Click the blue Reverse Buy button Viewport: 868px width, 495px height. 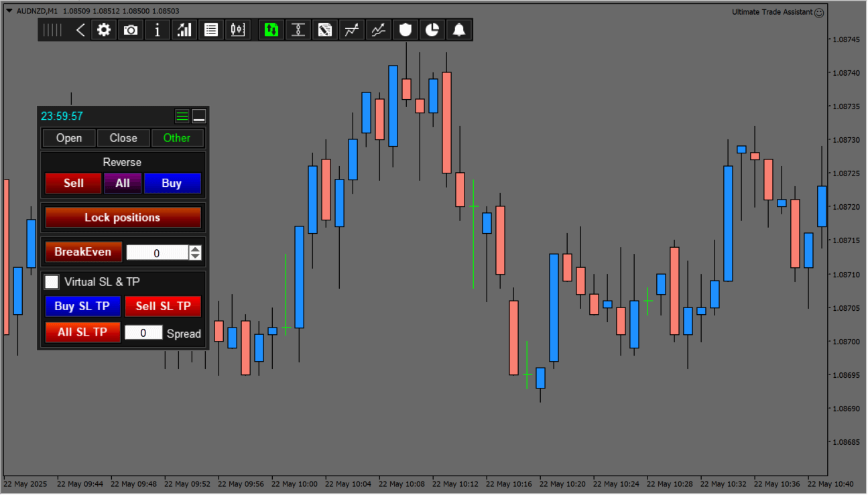(x=172, y=183)
